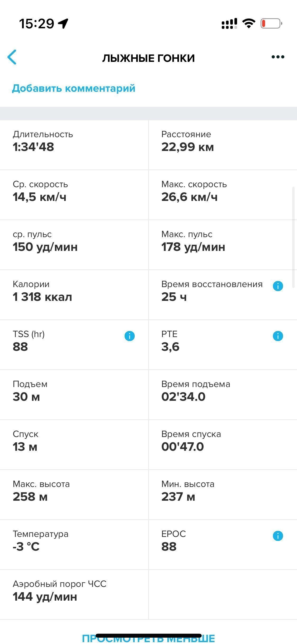Screen dimensions: 297x644
Task: Tap the location arrow near the clock
Action: [x=63, y=24]
